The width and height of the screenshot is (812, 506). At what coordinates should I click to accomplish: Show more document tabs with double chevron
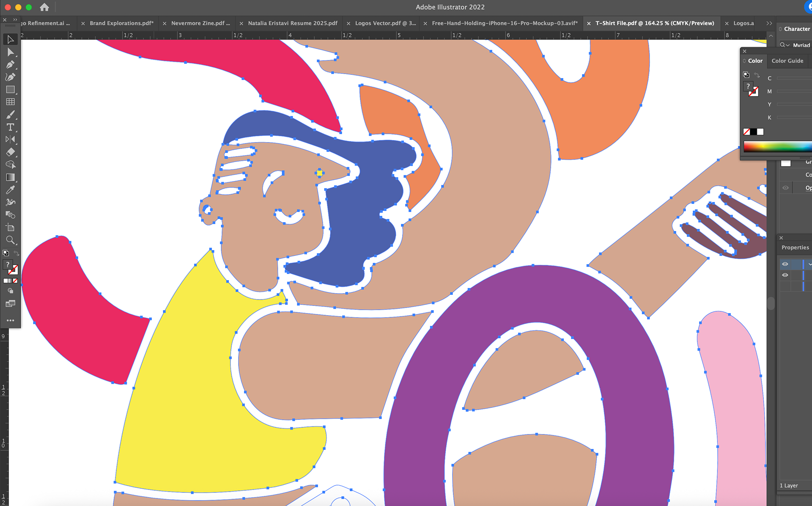click(769, 23)
